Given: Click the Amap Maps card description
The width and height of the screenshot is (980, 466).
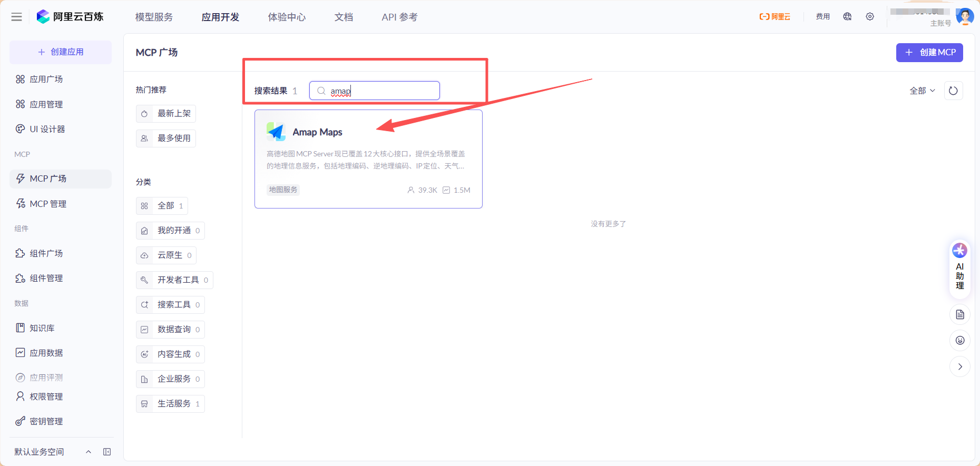Looking at the screenshot, I should [366, 160].
